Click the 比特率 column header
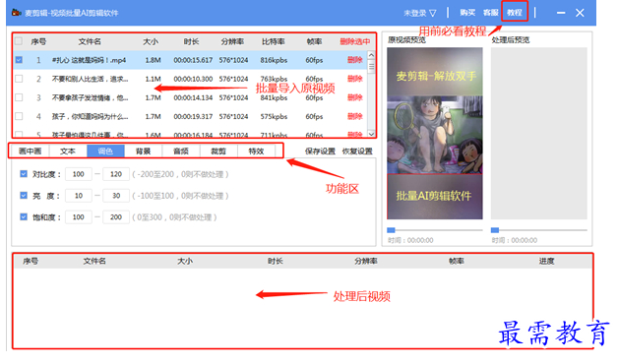The width and height of the screenshot is (618, 364). coord(274,41)
